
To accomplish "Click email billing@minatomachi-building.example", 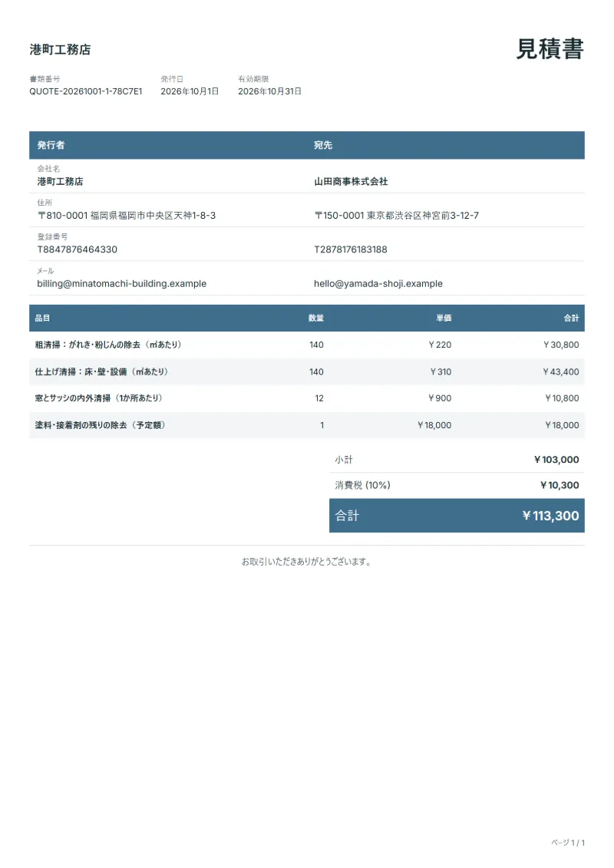I will (x=122, y=283).
